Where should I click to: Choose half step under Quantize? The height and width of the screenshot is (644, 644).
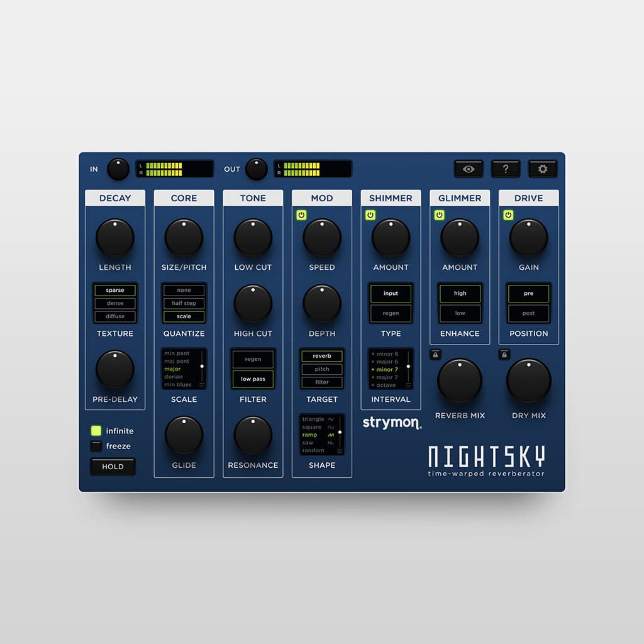click(x=184, y=303)
